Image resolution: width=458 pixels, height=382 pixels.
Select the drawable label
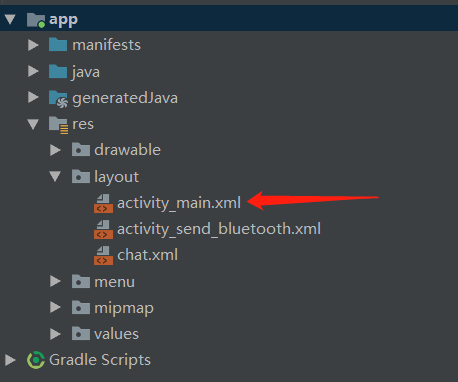tap(127, 150)
